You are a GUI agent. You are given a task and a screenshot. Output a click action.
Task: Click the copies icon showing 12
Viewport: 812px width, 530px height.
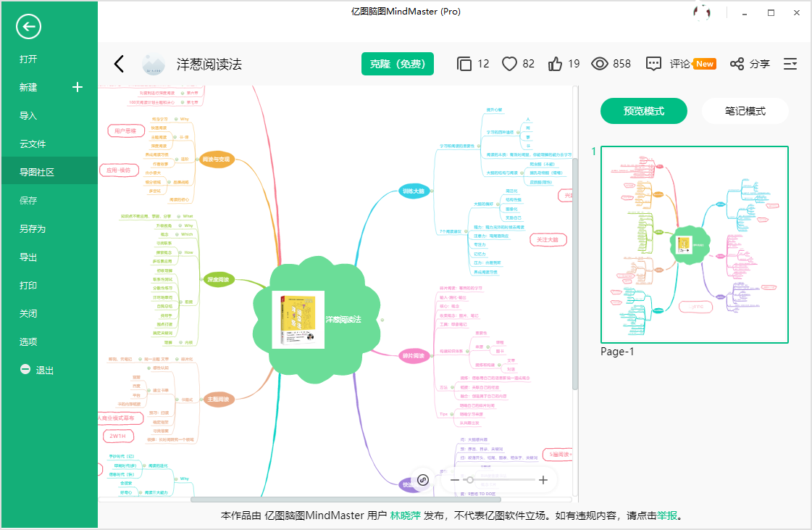point(464,64)
